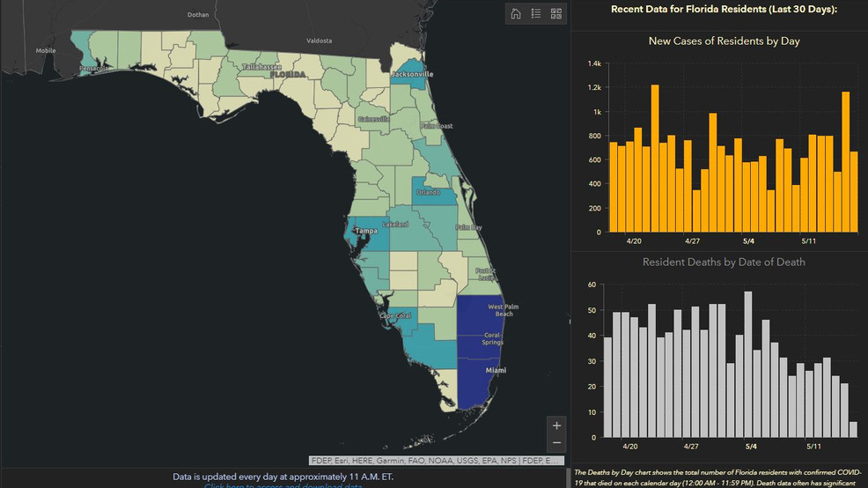
Task: Open the access and download data link
Action: click(x=283, y=485)
